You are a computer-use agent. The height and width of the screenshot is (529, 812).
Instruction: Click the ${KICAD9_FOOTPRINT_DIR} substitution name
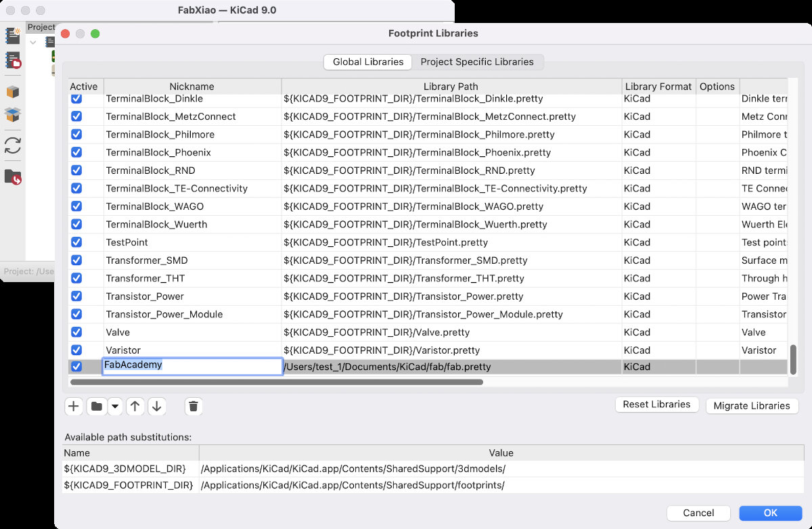tap(131, 485)
